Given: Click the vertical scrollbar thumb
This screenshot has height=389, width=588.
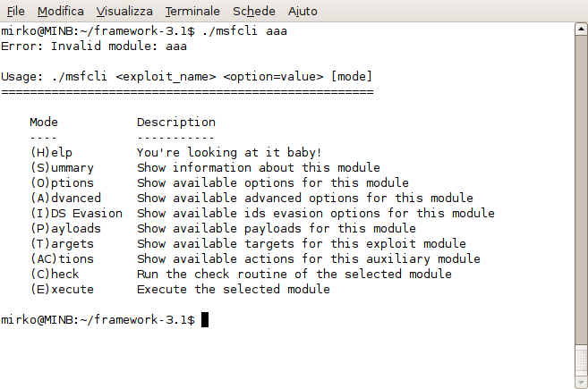Looking at the screenshot, I should coord(581,360).
